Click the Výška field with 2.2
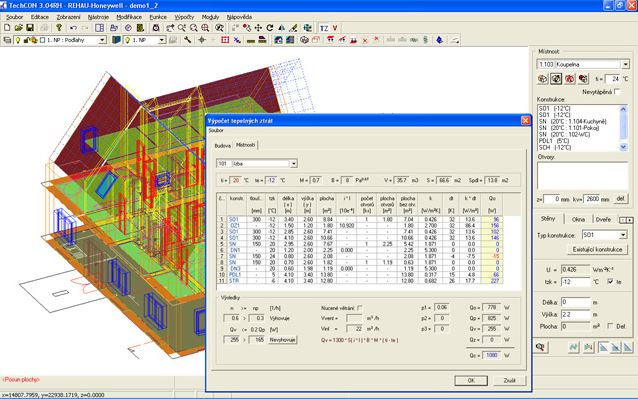Image resolution: width=638 pixels, height=399 pixels. [575, 314]
